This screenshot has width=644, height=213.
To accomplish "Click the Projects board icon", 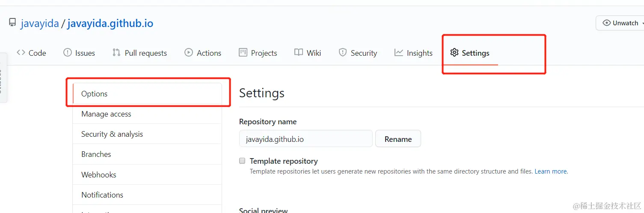I will [243, 53].
